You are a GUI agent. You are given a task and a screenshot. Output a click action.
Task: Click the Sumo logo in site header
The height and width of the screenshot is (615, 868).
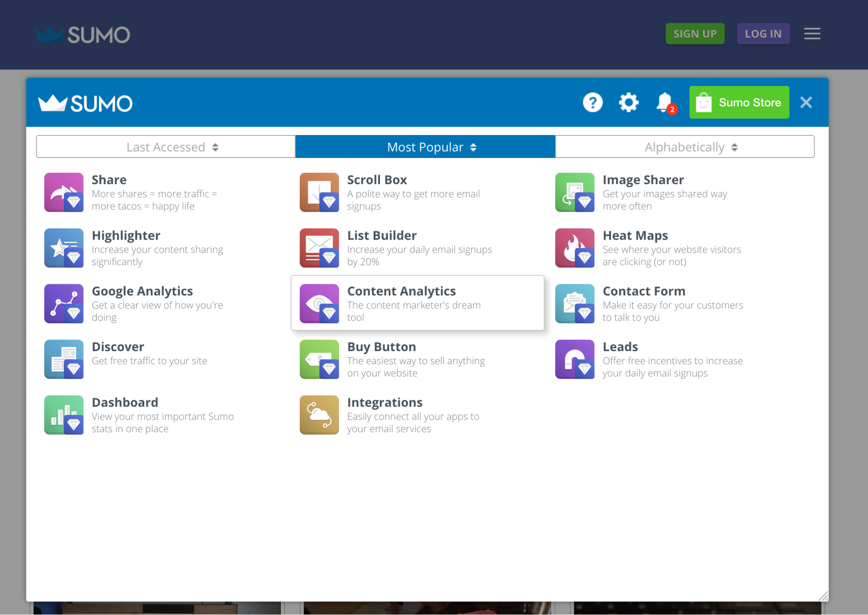(x=83, y=35)
